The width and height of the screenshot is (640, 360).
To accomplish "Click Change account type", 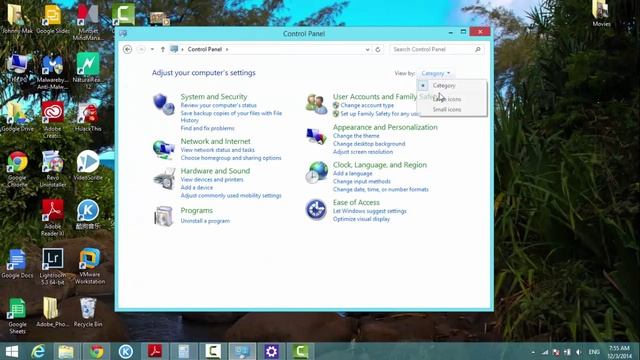I will click(x=367, y=105).
